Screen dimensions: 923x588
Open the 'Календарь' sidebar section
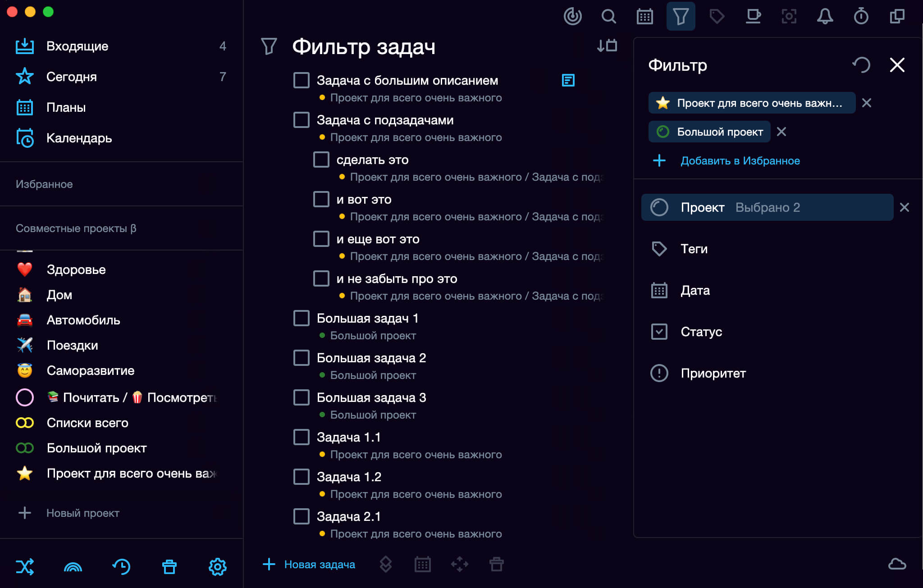pos(79,138)
